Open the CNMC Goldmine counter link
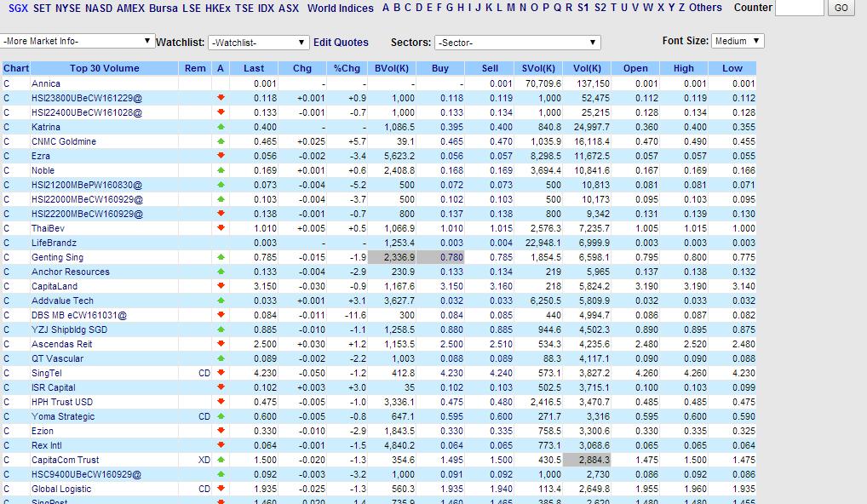The height and width of the screenshot is (504, 867). click(64, 141)
